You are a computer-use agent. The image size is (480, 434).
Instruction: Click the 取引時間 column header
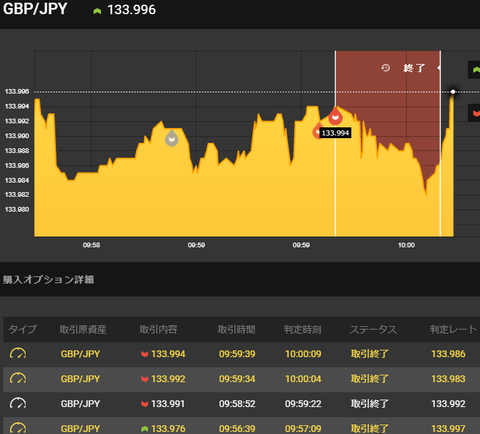click(x=237, y=329)
